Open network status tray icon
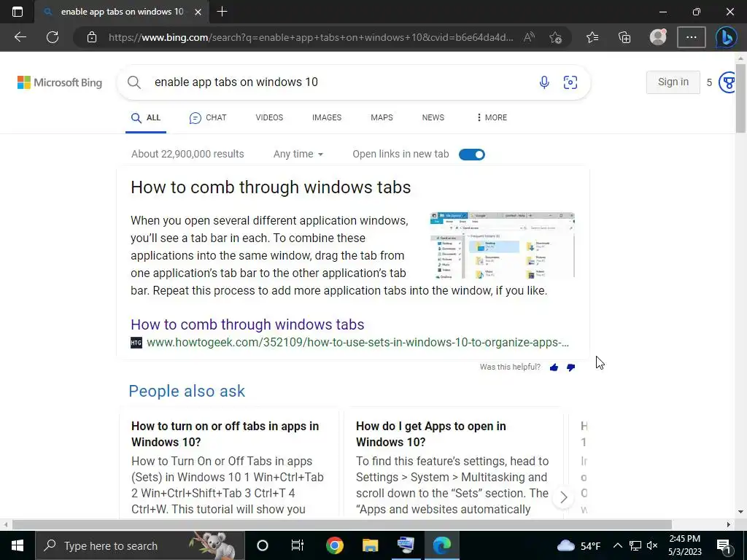The width and height of the screenshot is (747, 560). 635,545
